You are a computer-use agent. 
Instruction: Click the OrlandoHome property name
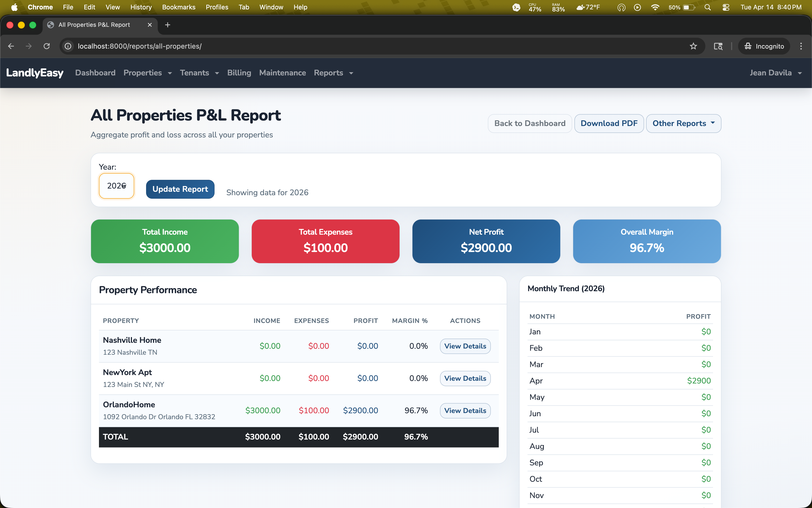(x=129, y=405)
